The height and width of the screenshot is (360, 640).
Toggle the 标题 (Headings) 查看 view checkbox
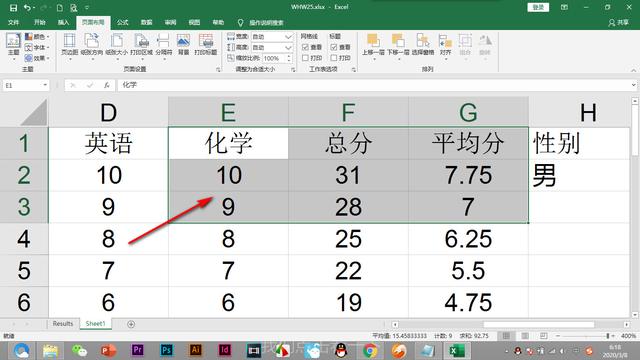[333, 47]
